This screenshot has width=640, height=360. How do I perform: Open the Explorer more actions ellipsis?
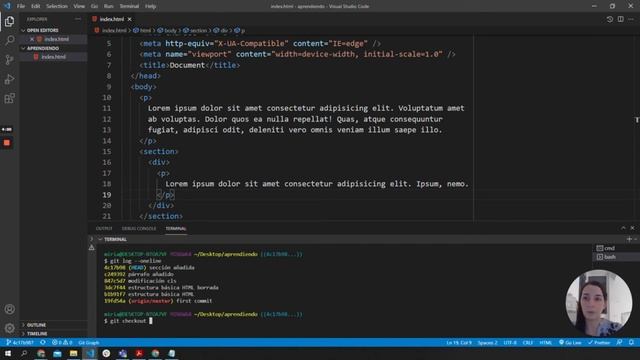pyautogui.click(x=78, y=19)
